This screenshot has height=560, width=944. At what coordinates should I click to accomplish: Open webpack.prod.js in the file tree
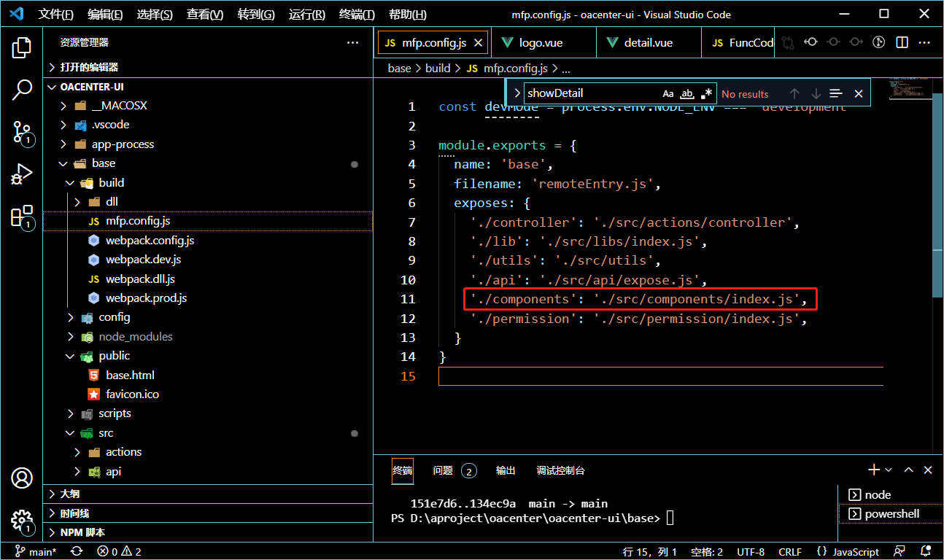click(146, 298)
